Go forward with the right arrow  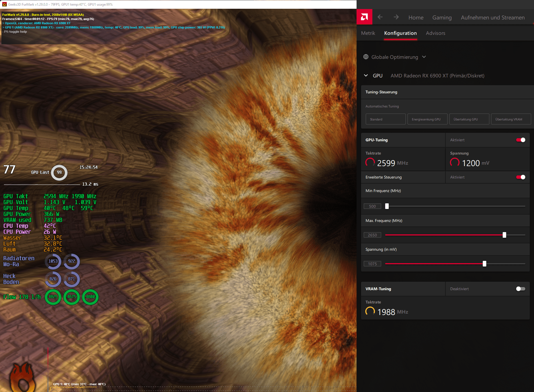(x=396, y=17)
